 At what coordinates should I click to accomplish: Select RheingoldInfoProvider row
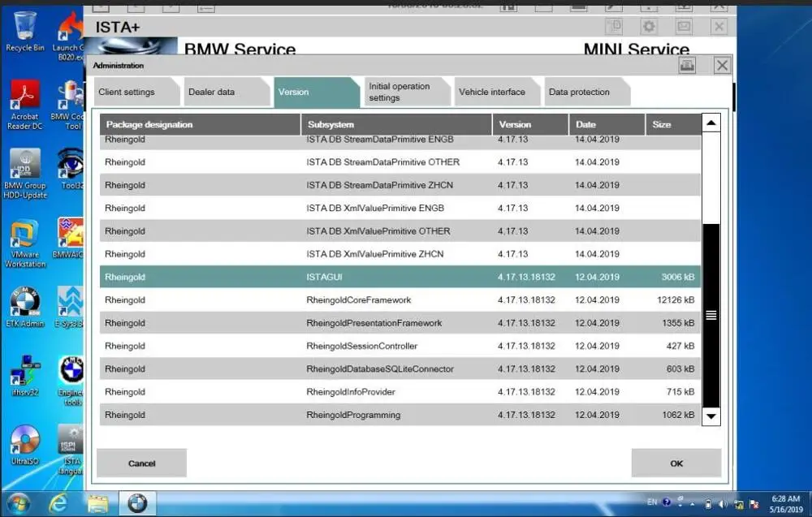[x=400, y=392]
